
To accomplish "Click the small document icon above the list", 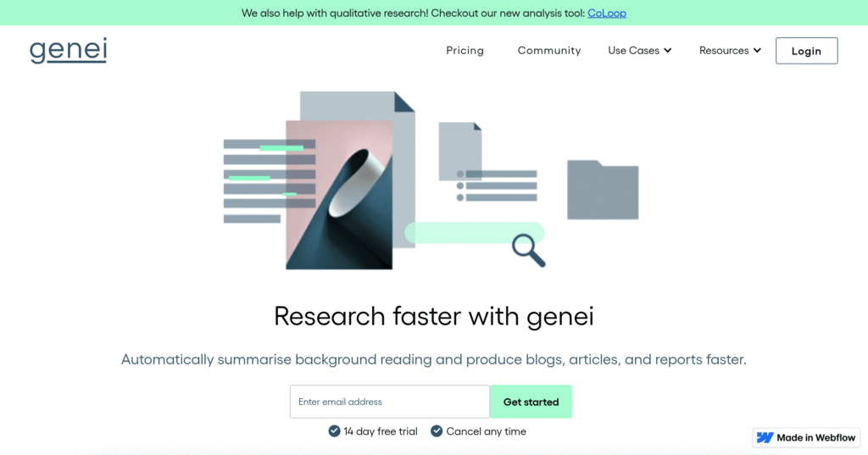I will [x=459, y=150].
